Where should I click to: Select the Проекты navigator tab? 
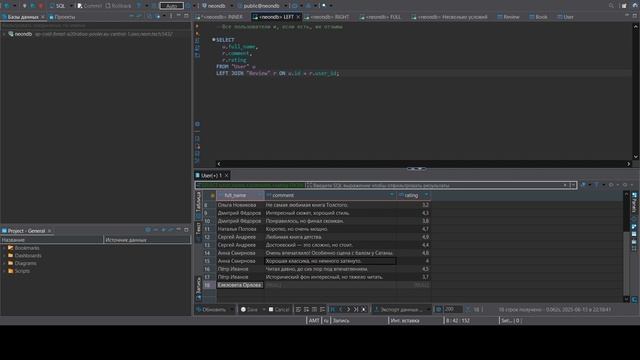pyautogui.click(x=62, y=17)
